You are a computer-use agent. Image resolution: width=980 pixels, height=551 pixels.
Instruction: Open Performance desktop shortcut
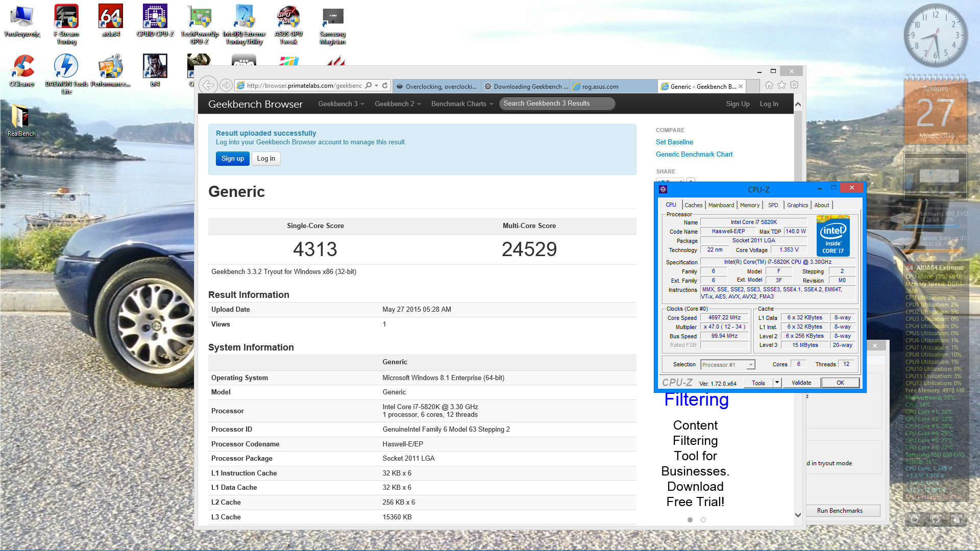coord(111,70)
